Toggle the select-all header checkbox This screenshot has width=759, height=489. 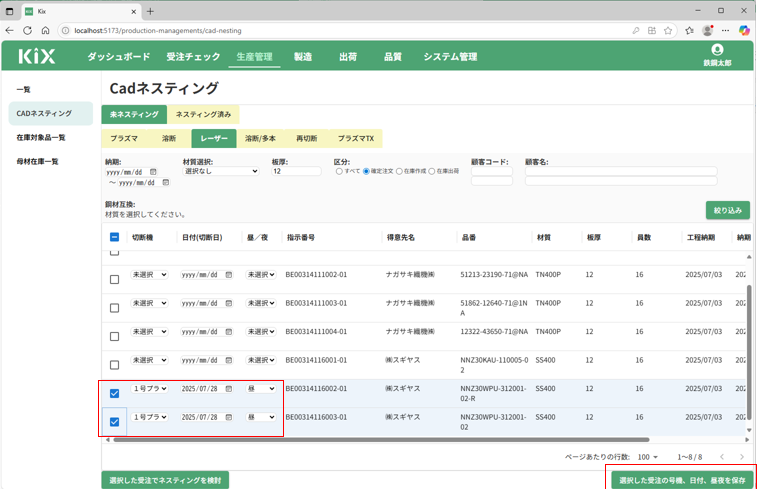pyautogui.click(x=114, y=237)
